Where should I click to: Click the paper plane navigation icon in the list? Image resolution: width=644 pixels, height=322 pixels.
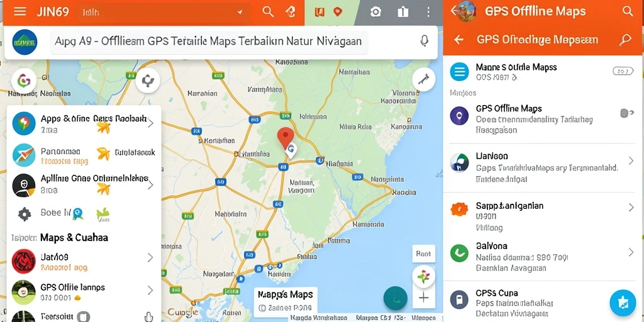(x=24, y=155)
